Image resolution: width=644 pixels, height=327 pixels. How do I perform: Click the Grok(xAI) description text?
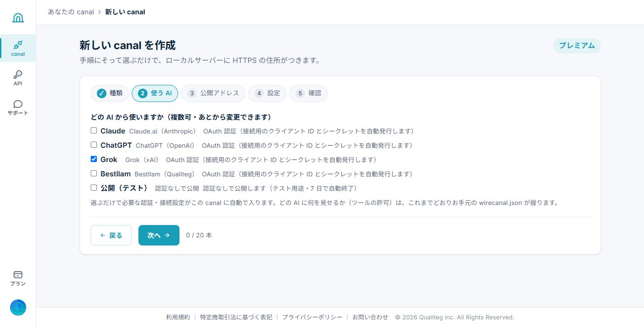point(142,160)
